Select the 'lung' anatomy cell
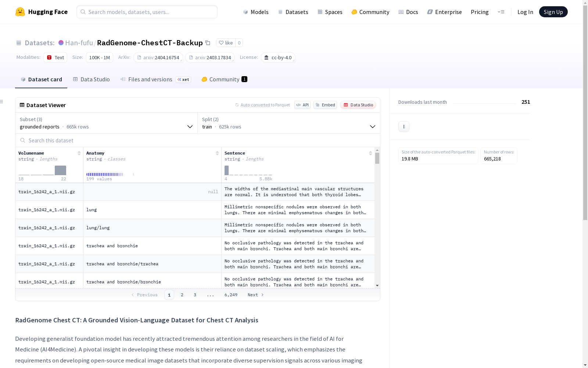Image resolution: width=588 pixels, height=368 pixels. coord(152,210)
